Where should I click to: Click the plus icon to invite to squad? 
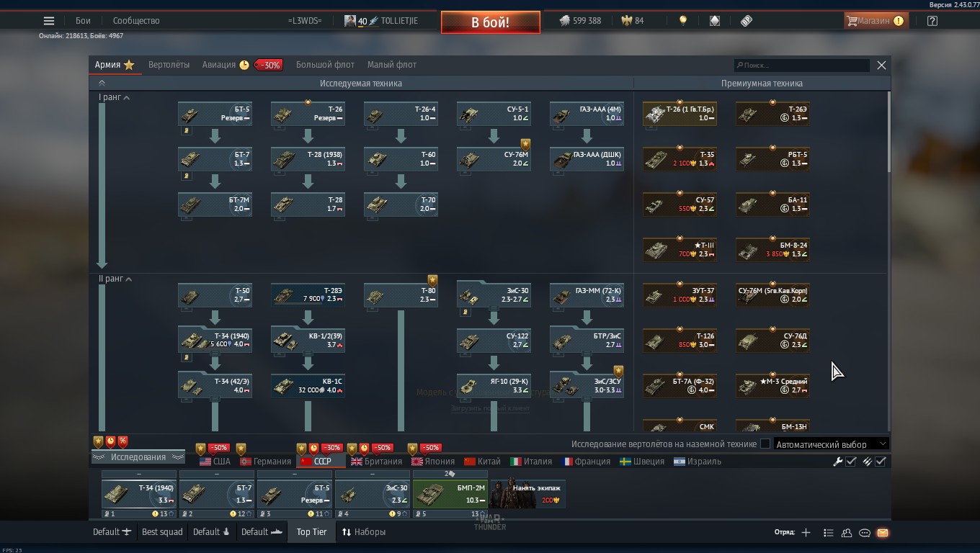click(x=806, y=533)
